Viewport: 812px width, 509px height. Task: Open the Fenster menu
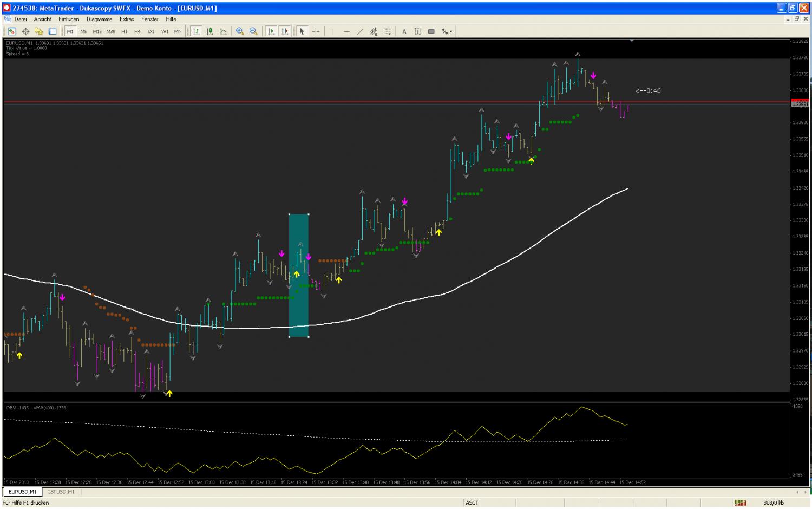(x=150, y=19)
